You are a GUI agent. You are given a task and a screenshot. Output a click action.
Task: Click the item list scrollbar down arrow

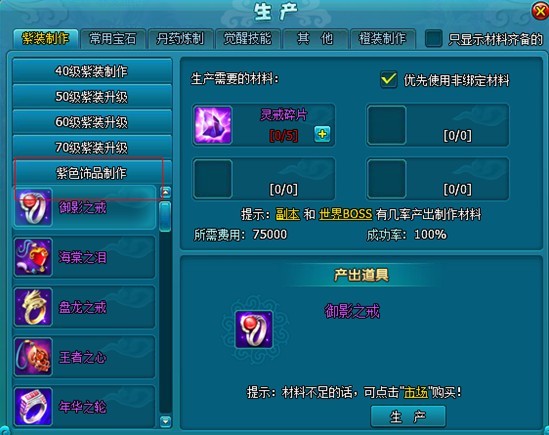165,421
